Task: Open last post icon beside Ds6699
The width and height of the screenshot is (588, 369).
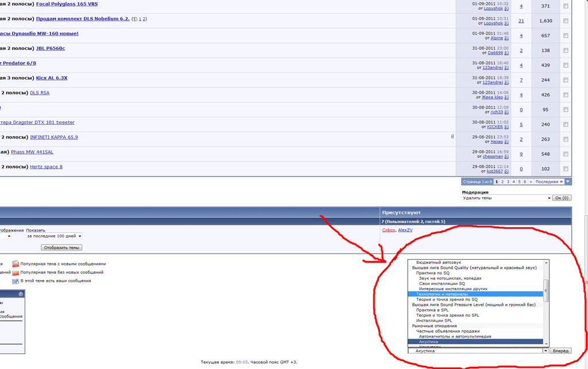Action: (506, 53)
